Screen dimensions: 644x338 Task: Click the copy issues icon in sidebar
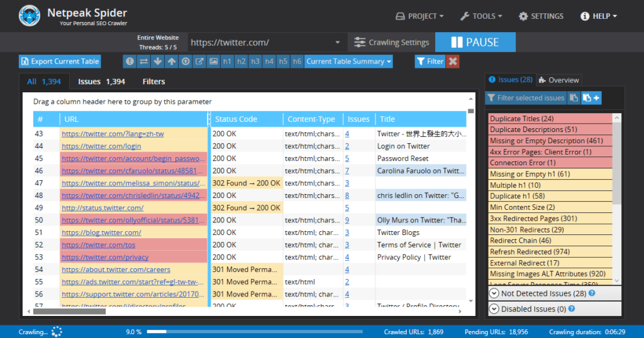point(574,97)
